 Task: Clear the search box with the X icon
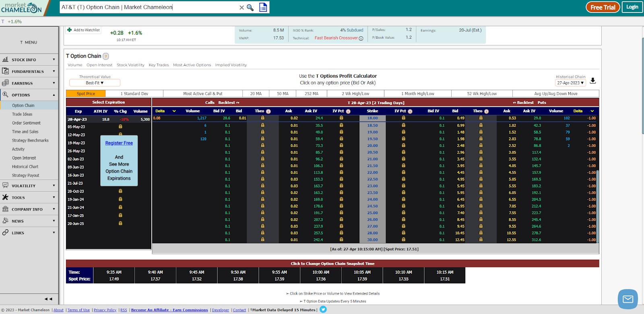click(242, 7)
